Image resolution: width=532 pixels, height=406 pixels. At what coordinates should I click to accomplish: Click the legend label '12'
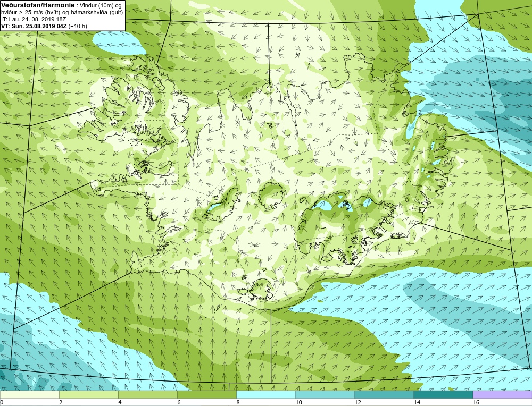(x=358, y=402)
